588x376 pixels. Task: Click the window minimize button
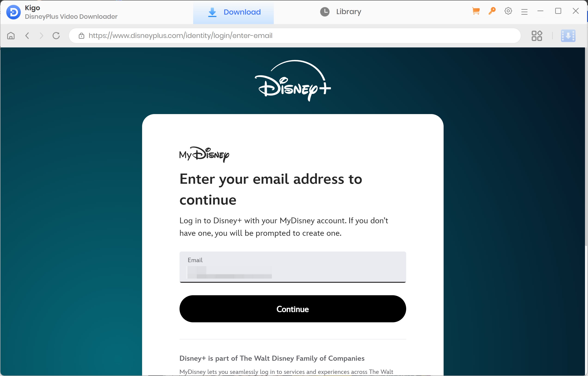pyautogui.click(x=540, y=11)
